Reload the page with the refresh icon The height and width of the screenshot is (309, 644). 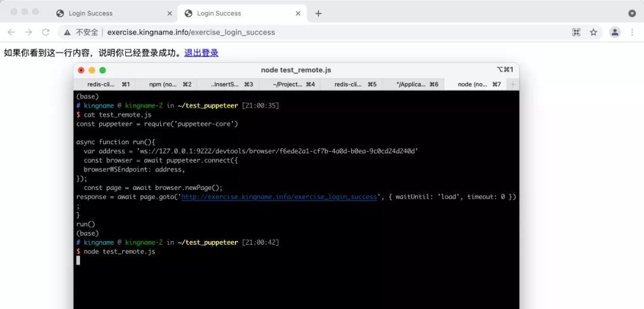tap(46, 32)
